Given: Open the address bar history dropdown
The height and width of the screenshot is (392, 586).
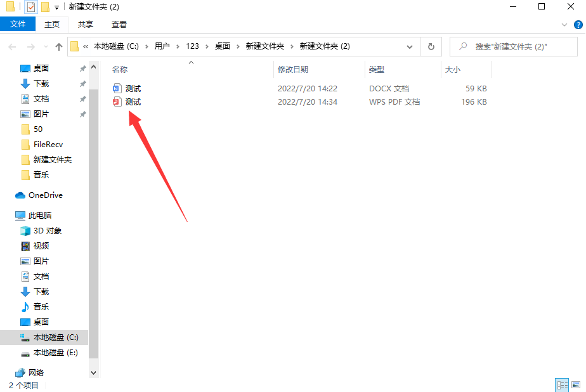Looking at the screenshot, I should pos(410,46).
